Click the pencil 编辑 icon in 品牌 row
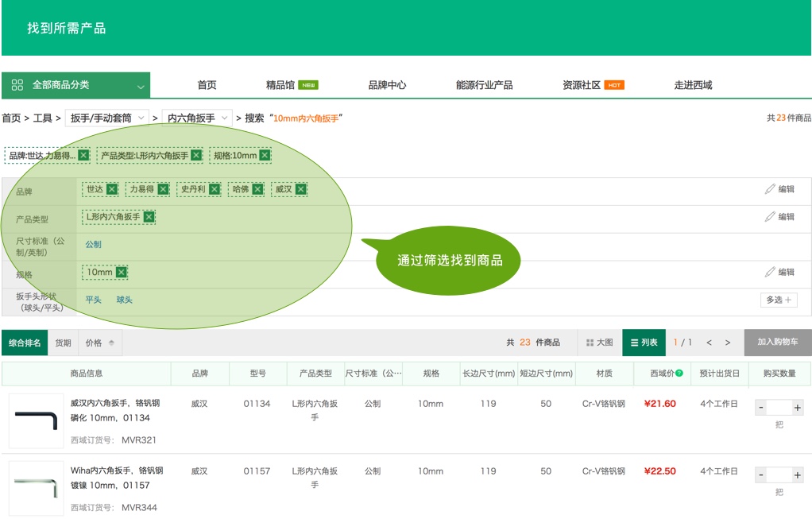 (769, 189)
